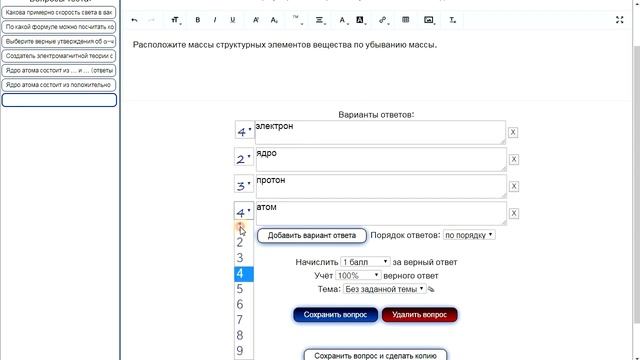This screenshot has height=360, width=640.
Task: Open "Порядок ответов" dropdown
Action: (x=469, y=235)
